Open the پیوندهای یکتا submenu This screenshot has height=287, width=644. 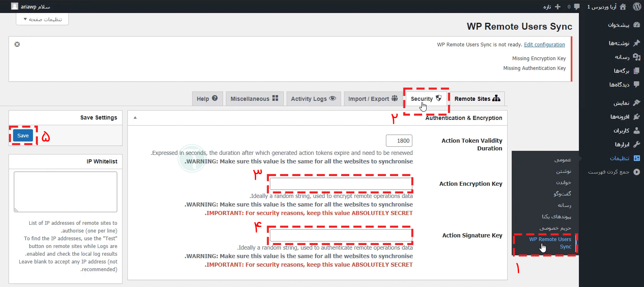coord(556,217)
